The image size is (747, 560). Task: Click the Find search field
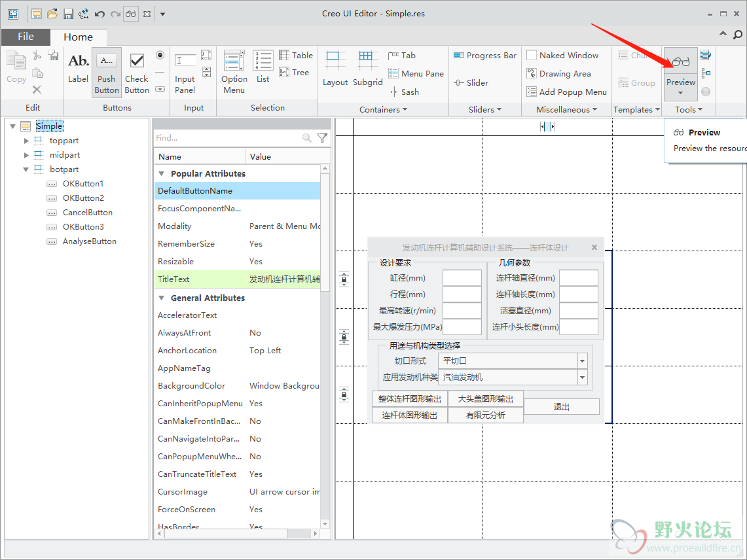(227, 138)
